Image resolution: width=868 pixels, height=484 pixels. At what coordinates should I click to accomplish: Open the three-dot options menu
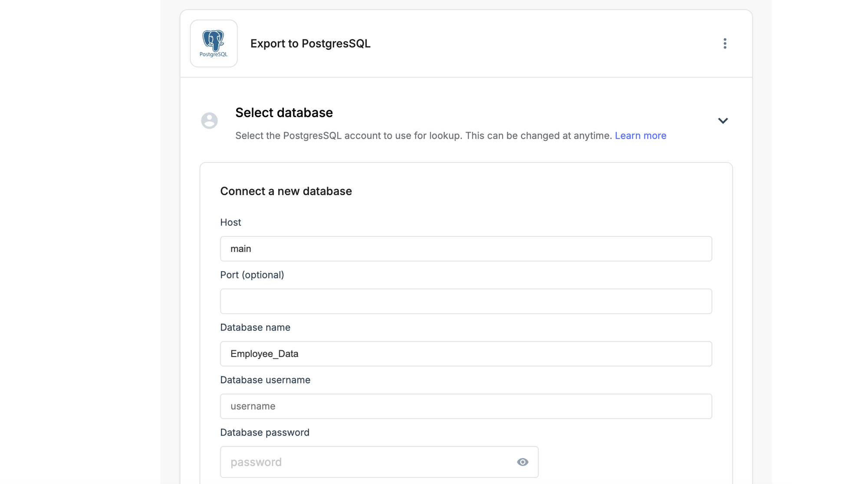(724, 43)
